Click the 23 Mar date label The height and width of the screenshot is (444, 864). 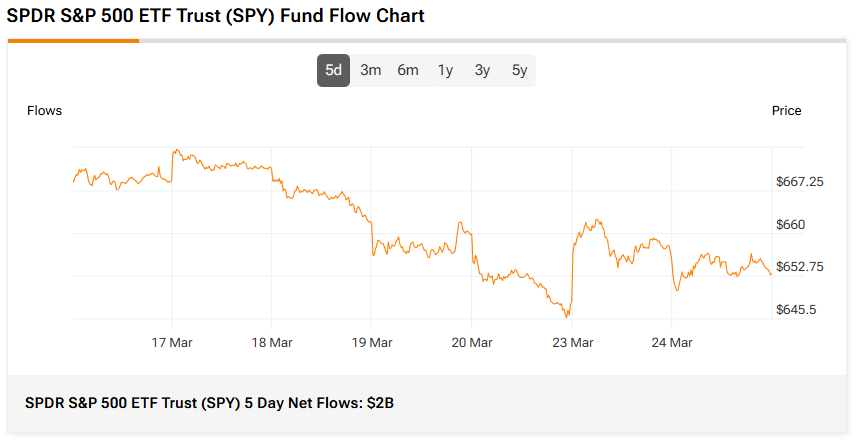(573, 343)
